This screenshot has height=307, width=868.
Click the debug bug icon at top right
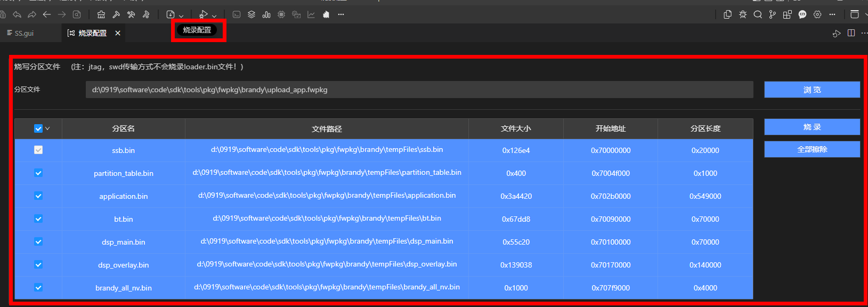click(x=743, y=14)
